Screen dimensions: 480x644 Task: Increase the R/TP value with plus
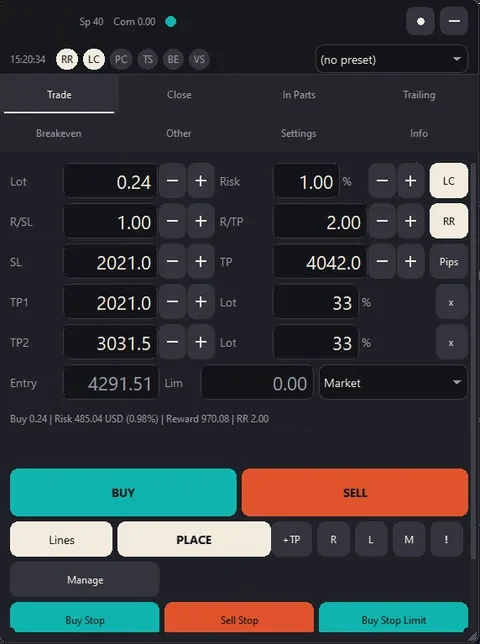click(x=411, y=221)
